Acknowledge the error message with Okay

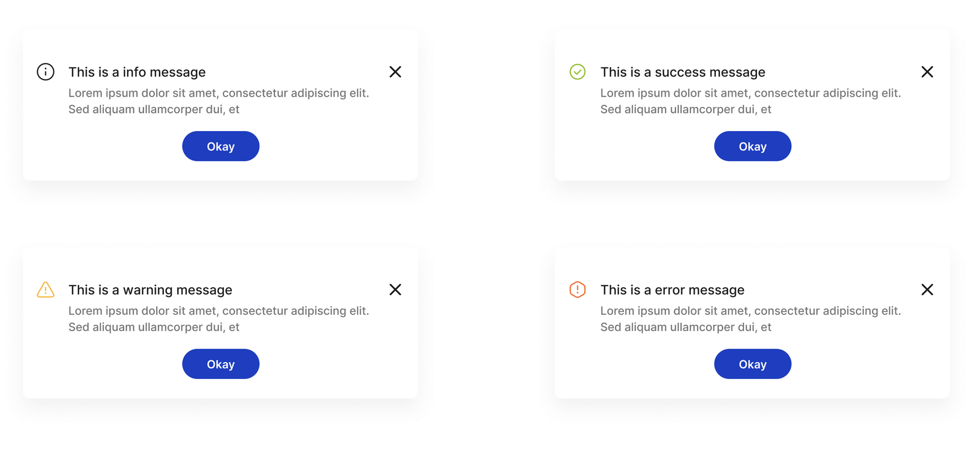(753, 364)
